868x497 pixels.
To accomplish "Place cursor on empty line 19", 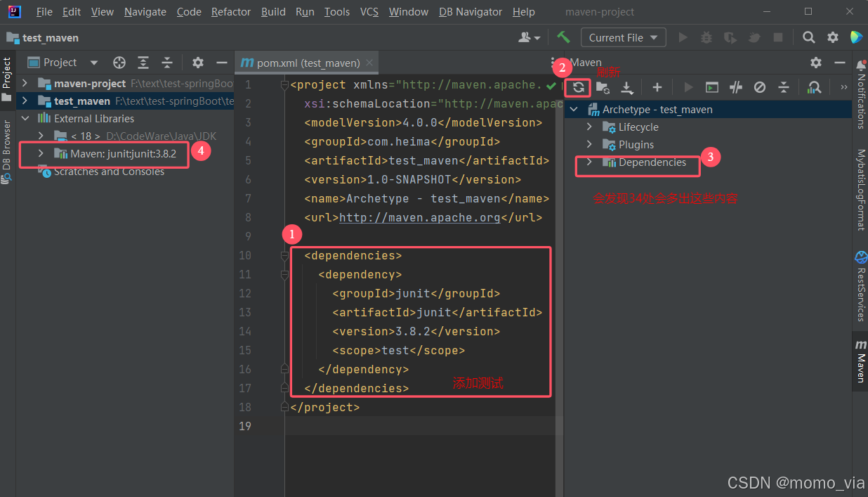I will click(x=421, y=426).
